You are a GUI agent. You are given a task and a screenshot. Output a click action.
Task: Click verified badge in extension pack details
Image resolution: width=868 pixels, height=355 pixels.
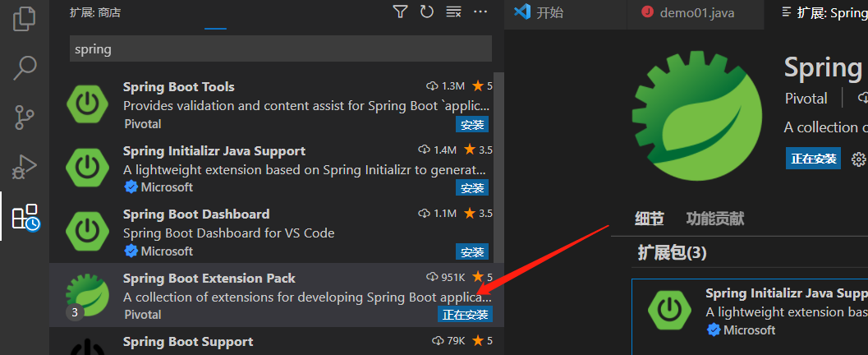[714, 330]
